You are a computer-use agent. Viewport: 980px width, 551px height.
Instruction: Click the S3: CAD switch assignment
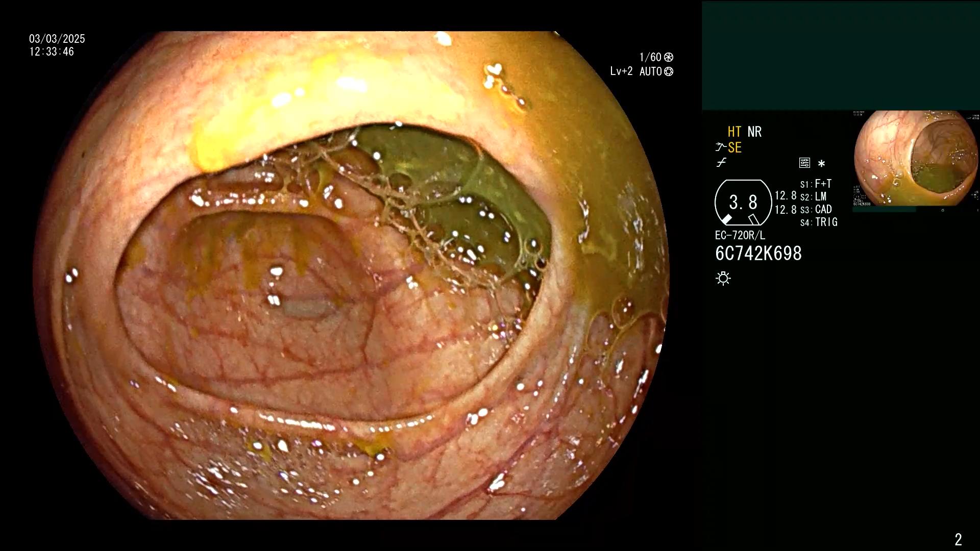(816, 209)
